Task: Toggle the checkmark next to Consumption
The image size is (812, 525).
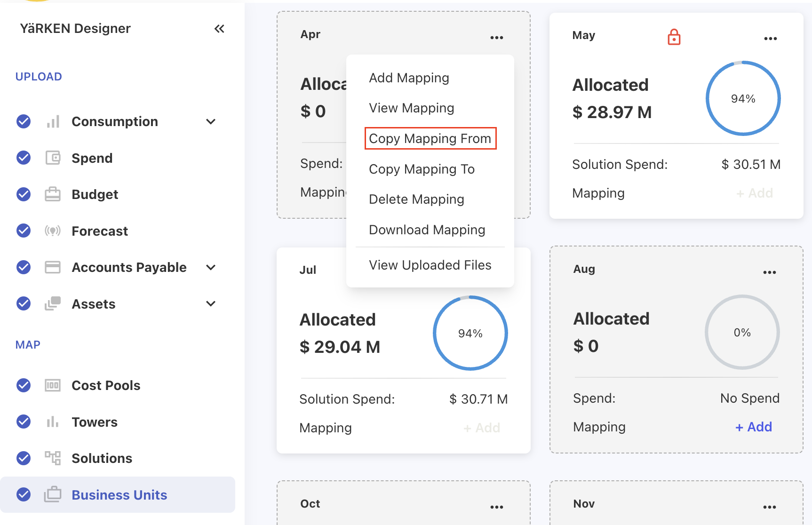Action: pyautogui.click(x=24, y=121)
